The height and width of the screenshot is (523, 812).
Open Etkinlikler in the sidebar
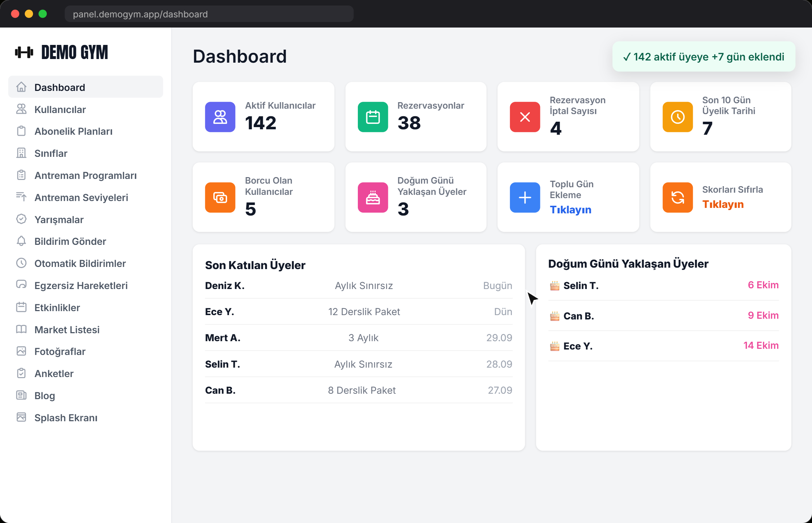[85, 307]
